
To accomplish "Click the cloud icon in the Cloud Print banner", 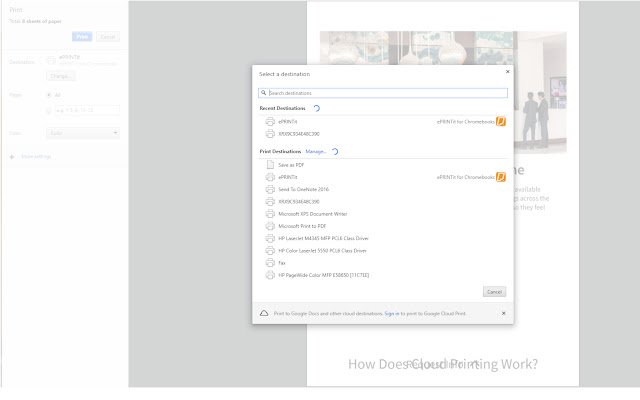I will (264, 313).
